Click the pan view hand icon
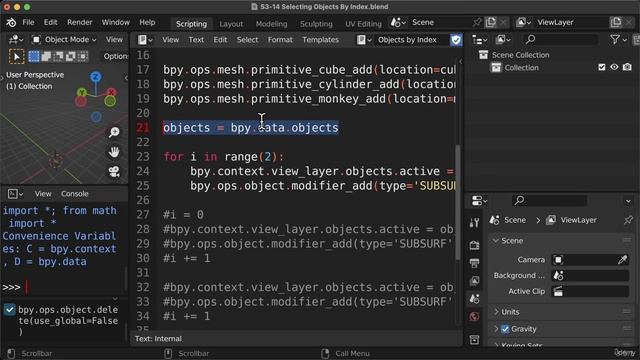The image size is (640, 360). [x=114, y=152]
